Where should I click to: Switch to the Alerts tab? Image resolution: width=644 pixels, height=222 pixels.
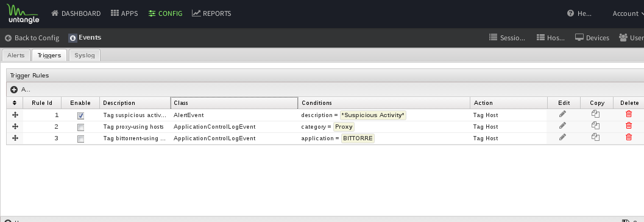pos(16,55)
